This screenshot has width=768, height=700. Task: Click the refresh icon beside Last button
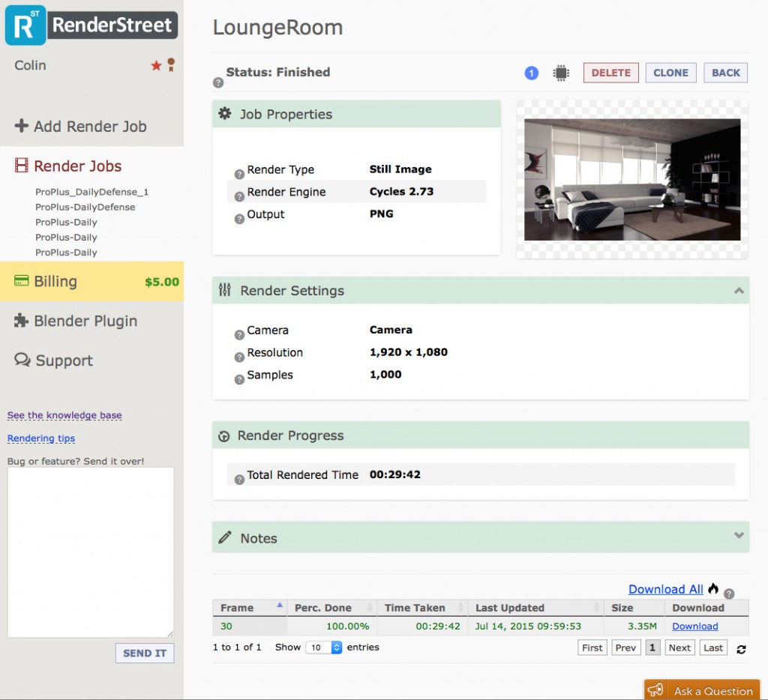click(741, 649)
